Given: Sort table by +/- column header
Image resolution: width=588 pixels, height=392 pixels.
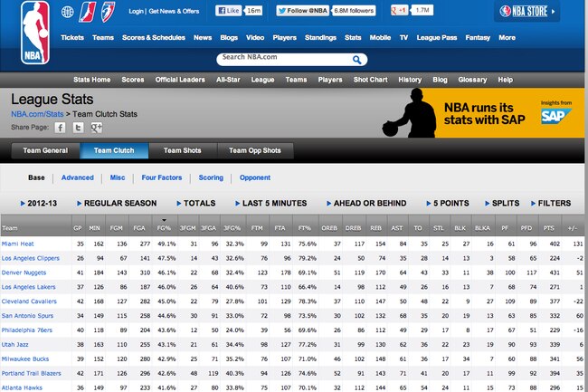Looking at the screenshot, I should tap(573, 228).
